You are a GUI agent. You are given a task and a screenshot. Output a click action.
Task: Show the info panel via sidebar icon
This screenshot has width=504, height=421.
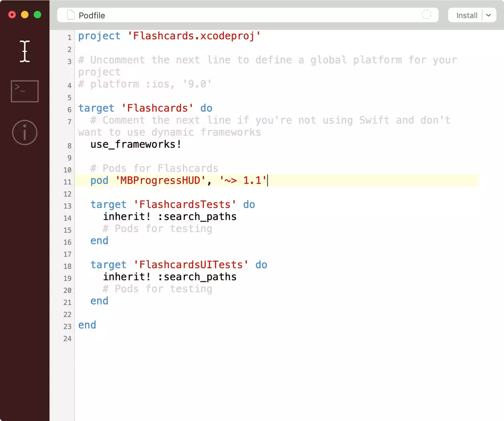click(25, 132)
